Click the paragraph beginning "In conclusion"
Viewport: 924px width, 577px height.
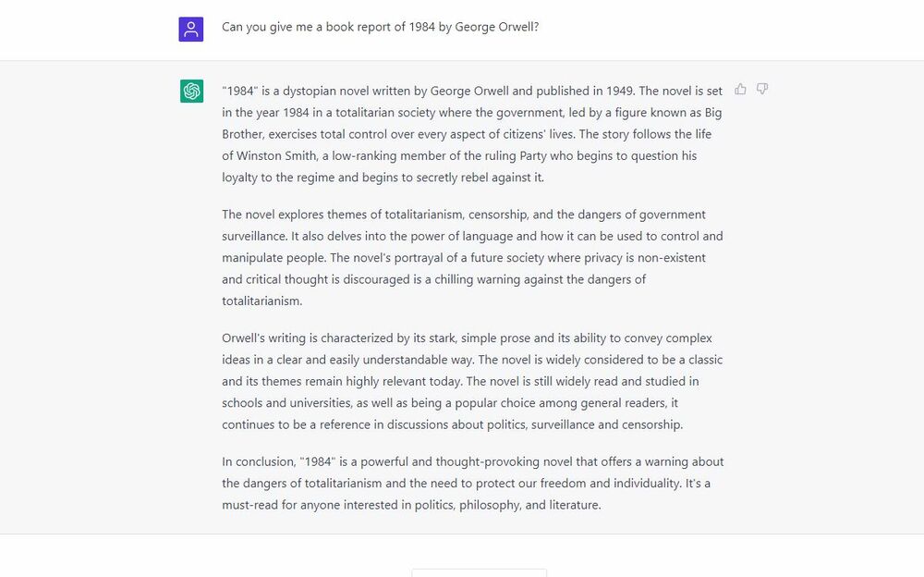[x=471, y=483]
